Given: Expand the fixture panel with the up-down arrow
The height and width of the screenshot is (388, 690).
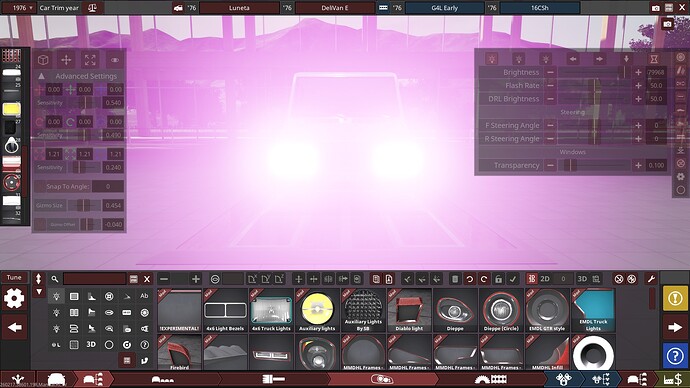Looking at the screenshot, I should pos(38,279).
